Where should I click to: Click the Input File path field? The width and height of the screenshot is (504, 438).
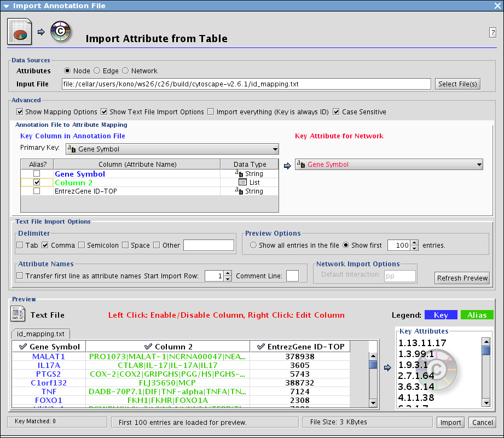click(x=246, y=84)
